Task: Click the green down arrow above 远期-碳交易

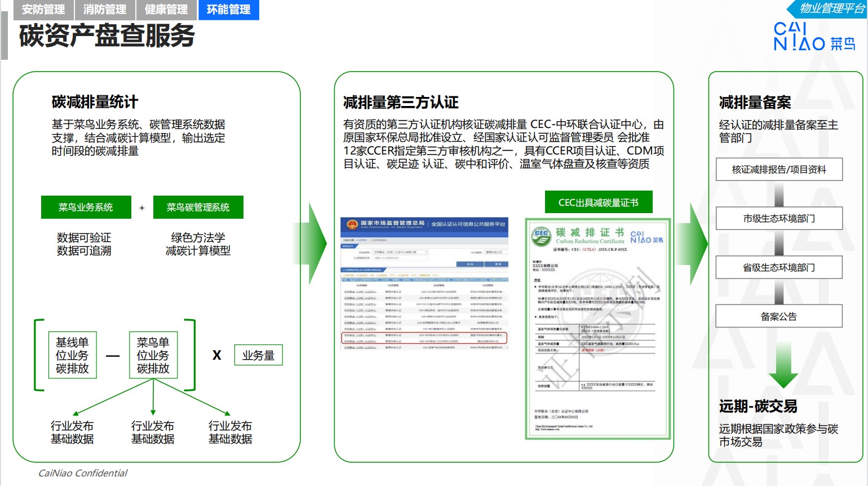Action: point(783,365)
